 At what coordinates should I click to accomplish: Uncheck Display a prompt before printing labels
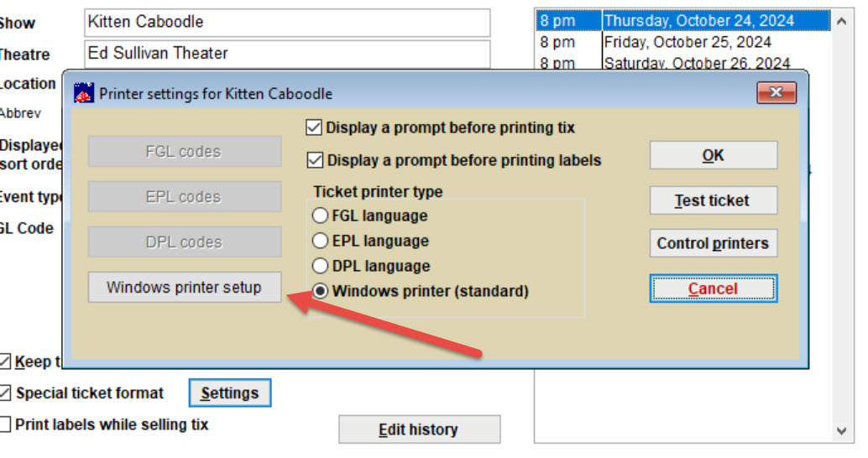coord(315,160)
